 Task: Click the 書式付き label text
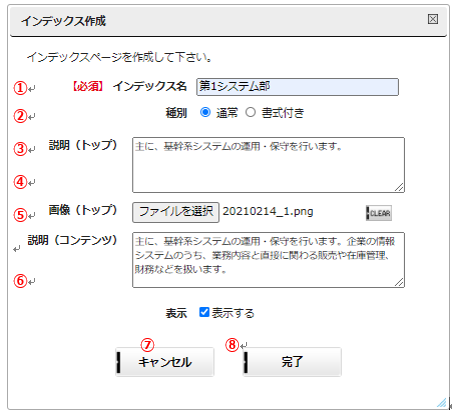pos(283,113)
